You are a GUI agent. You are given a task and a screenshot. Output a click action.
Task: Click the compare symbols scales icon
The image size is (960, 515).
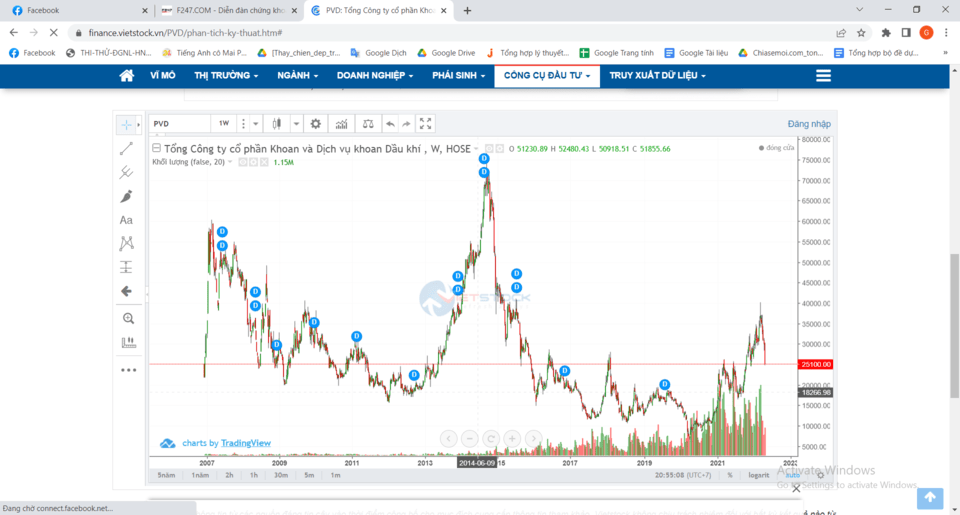point(368,124)
